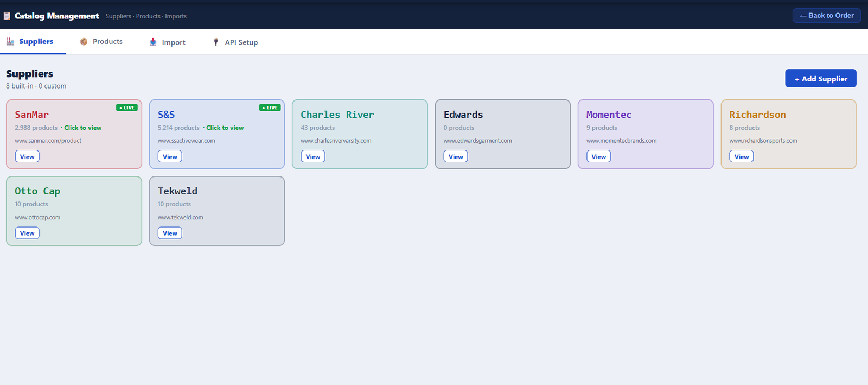Click the Richardson card title
The height and width of the screenshot is (385, 868).
(757, 115)
